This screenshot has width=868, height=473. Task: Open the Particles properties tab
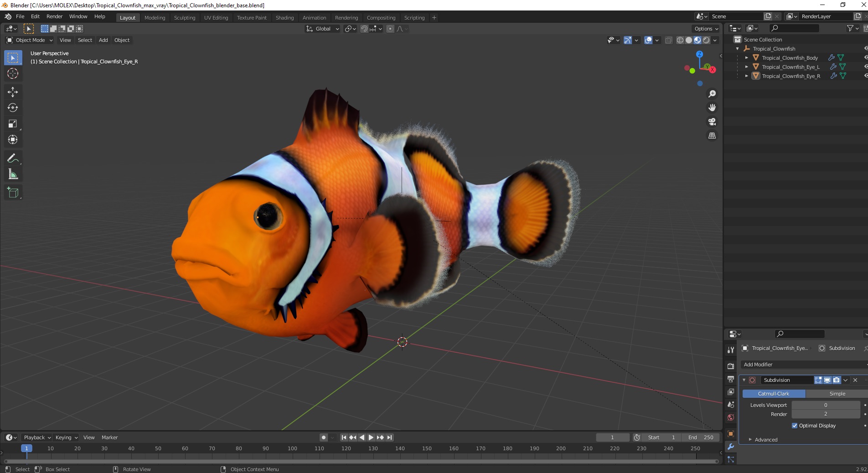coord(731,459)
